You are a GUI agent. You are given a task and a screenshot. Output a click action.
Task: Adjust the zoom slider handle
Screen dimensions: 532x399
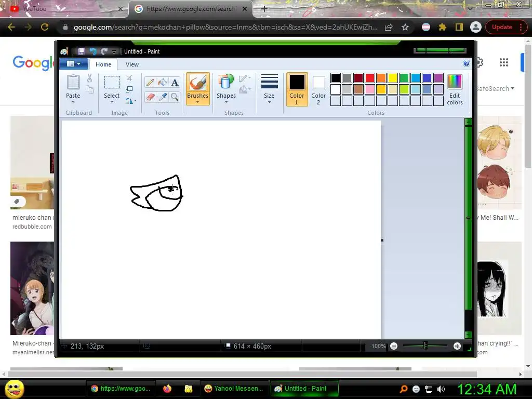click(426, 346)
